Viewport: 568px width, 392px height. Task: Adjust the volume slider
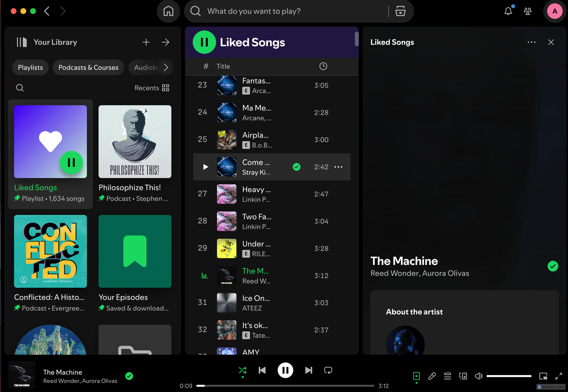point(509,376)
